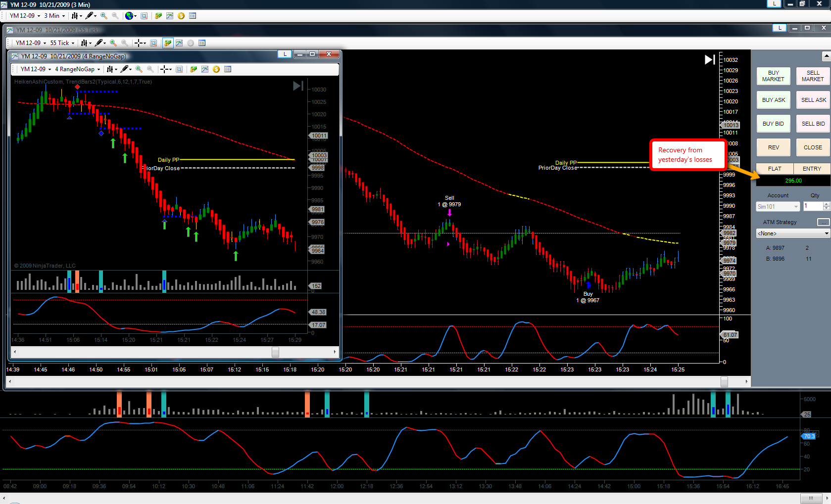The width and height of the screenshot is (831, 504).
Task: Select zoom frame tool in 3 Min toolbar
Action: pyautogui.click(x=144, y=16)
